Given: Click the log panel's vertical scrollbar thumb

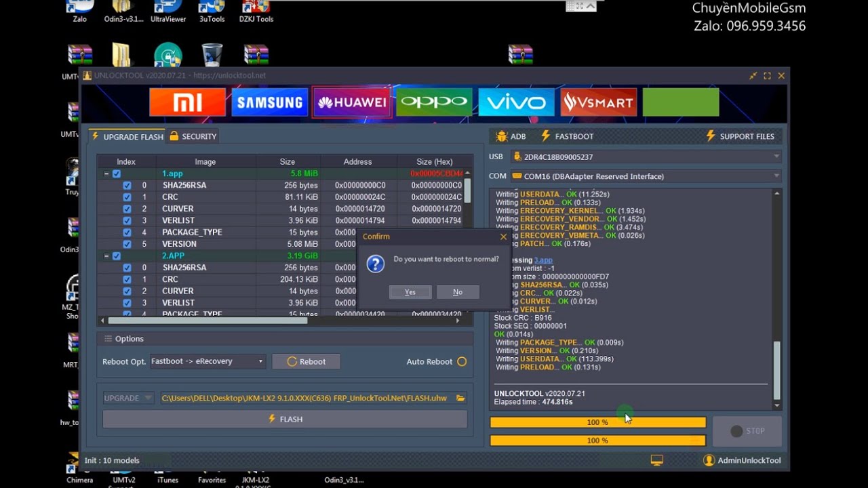Looking at the screenshot, I should 777,371.
